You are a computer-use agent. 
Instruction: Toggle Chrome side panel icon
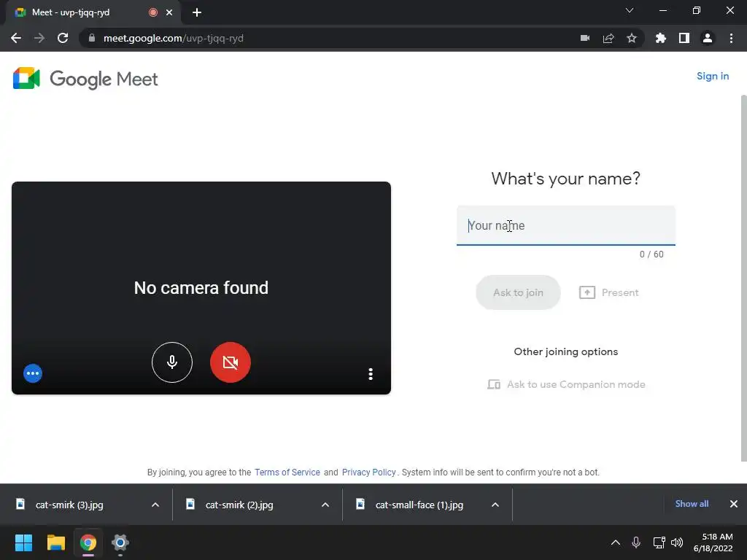click(684, 38)
